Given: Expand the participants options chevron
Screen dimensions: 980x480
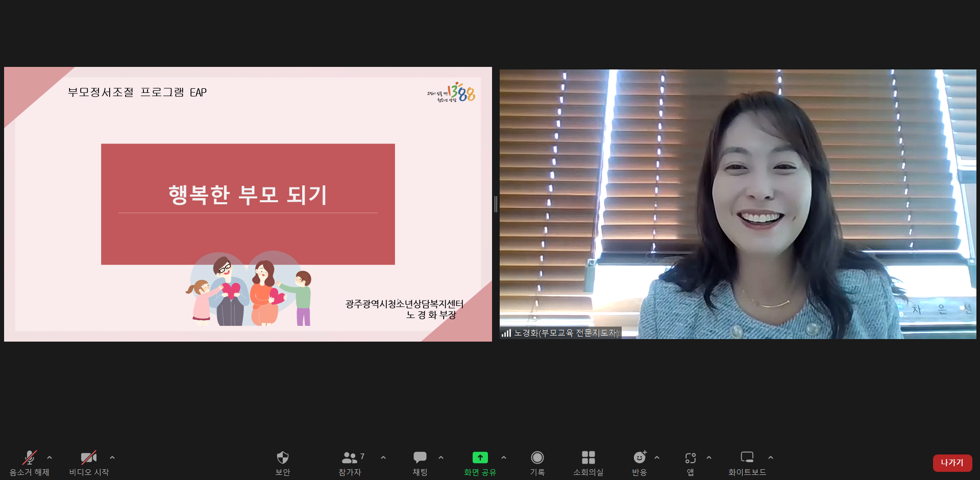Looking at the screenshot, I should click(383, 458).
